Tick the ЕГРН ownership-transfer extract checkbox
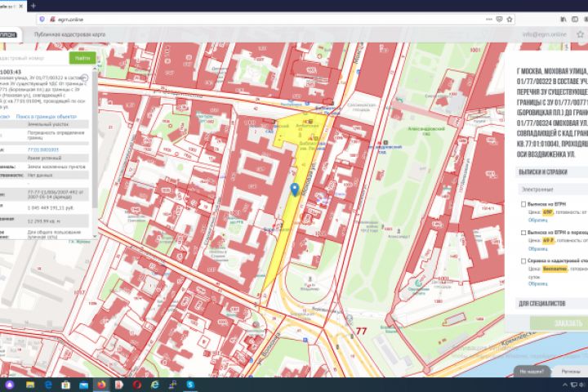 [523, 233]
